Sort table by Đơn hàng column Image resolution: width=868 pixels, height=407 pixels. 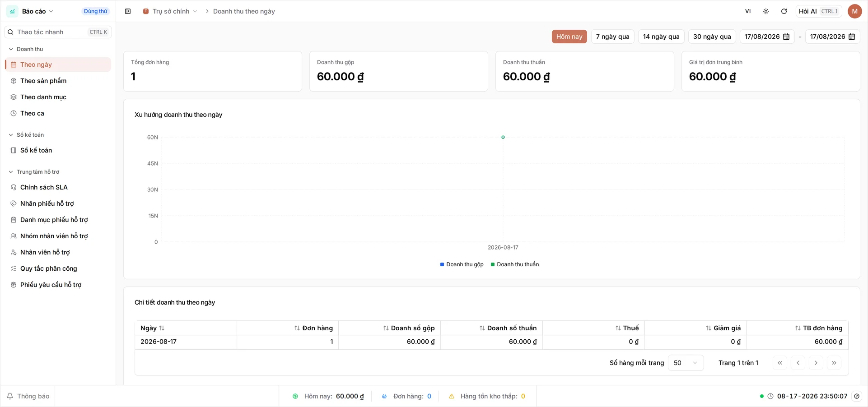point(313,328)
